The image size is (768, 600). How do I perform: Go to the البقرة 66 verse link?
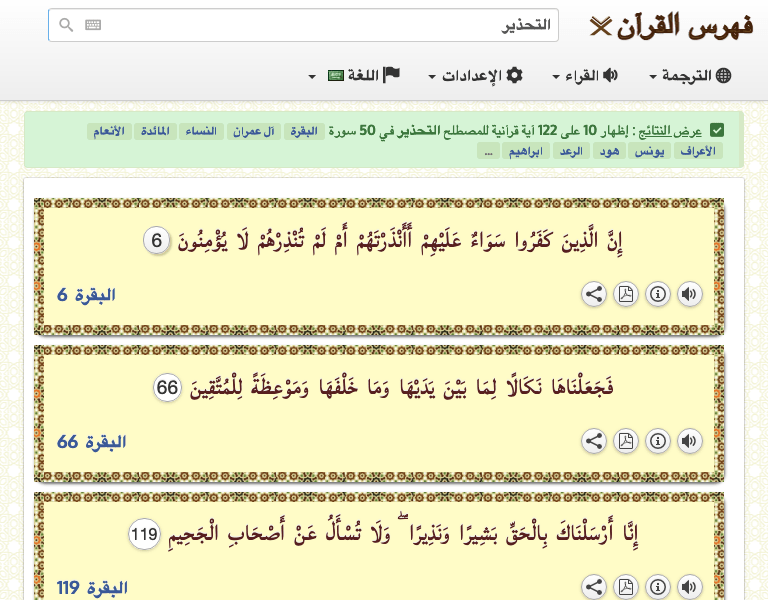click(x=92, y=442)
